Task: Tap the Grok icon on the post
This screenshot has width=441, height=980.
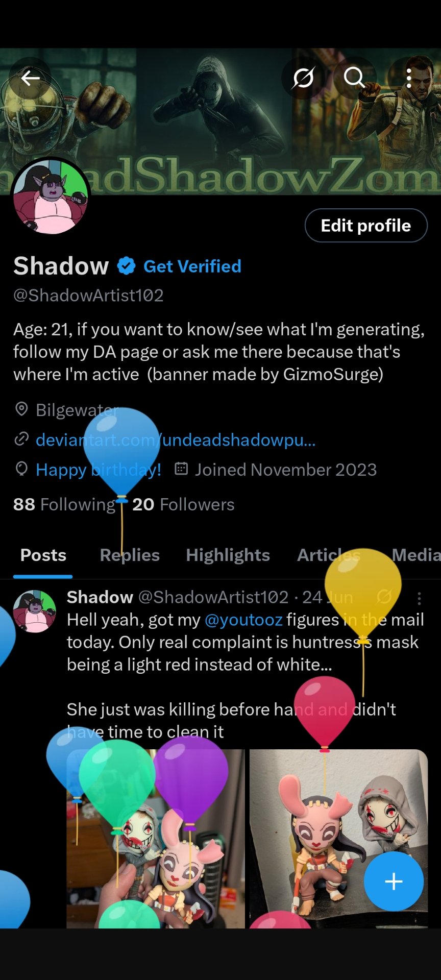Action: click(384, 596)
